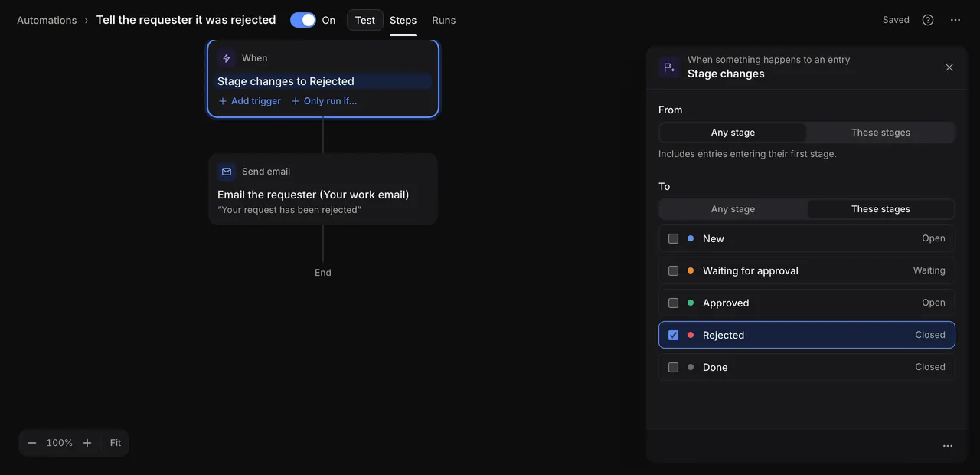Select To Any stage option
Viewport: 980px width, 475px height.
pyautogui.click(x=733, y=209)
